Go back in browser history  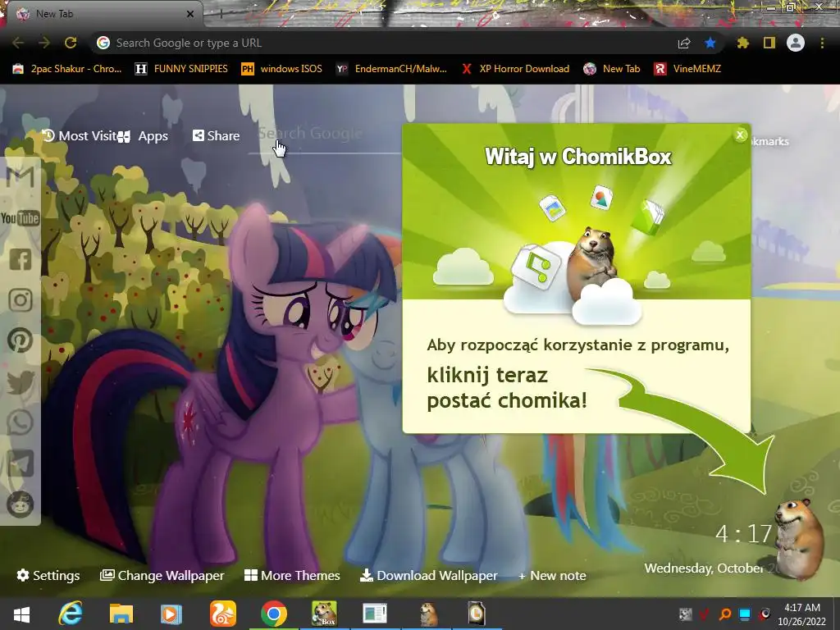click(x=18, y=43)
